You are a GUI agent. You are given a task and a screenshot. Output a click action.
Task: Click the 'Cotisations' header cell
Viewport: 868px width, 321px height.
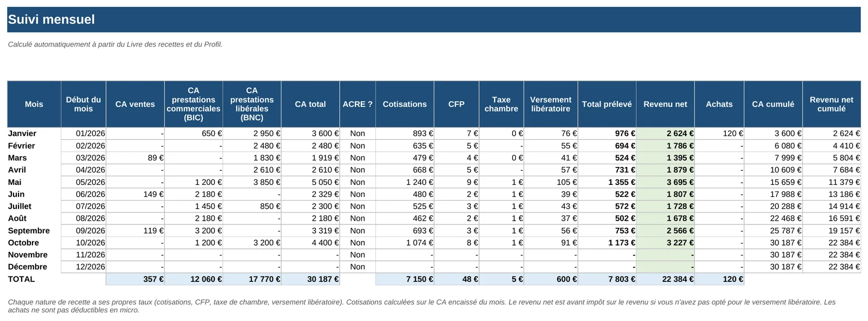point(405,104)
